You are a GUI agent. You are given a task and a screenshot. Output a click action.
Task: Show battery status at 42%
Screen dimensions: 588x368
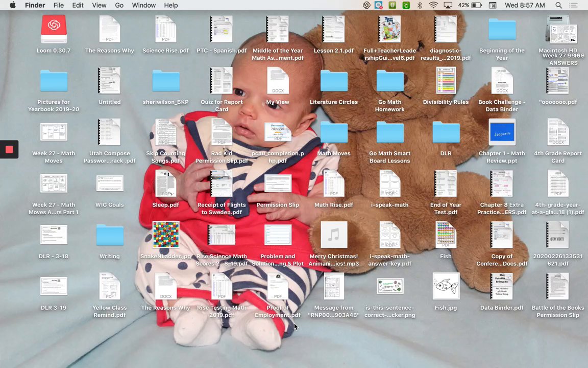(x=470, y=5)
